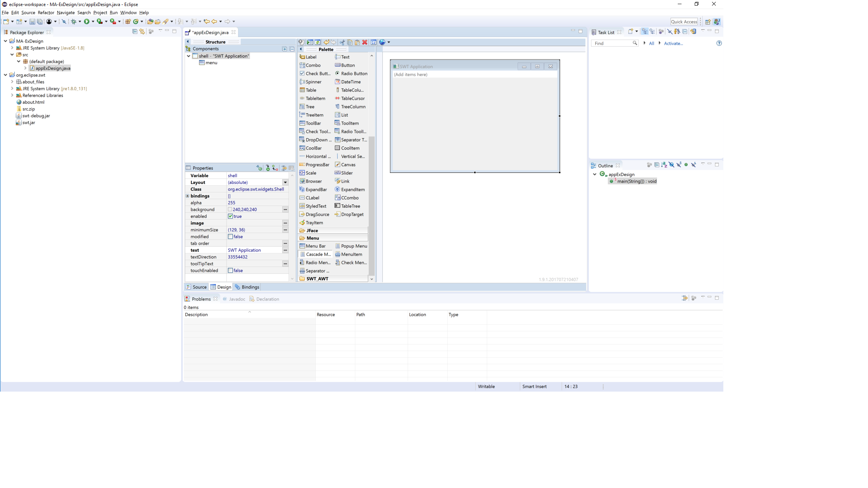Toggle Categorized view in Task List toolbar
The image size is (868, 488).
(x=645, y=32)
